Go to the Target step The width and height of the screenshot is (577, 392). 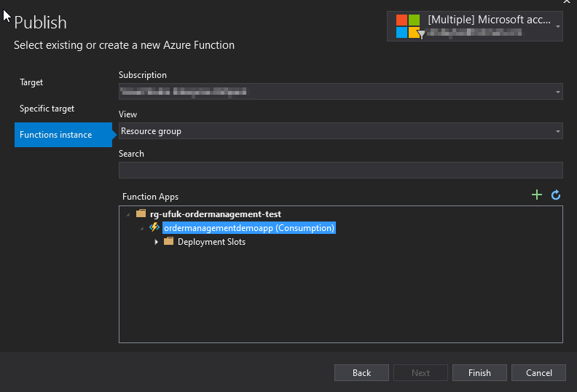point(31,82)
